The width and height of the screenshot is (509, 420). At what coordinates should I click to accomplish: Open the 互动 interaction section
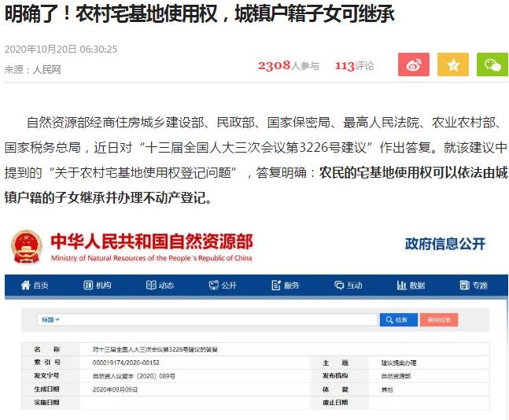point(349,286)
